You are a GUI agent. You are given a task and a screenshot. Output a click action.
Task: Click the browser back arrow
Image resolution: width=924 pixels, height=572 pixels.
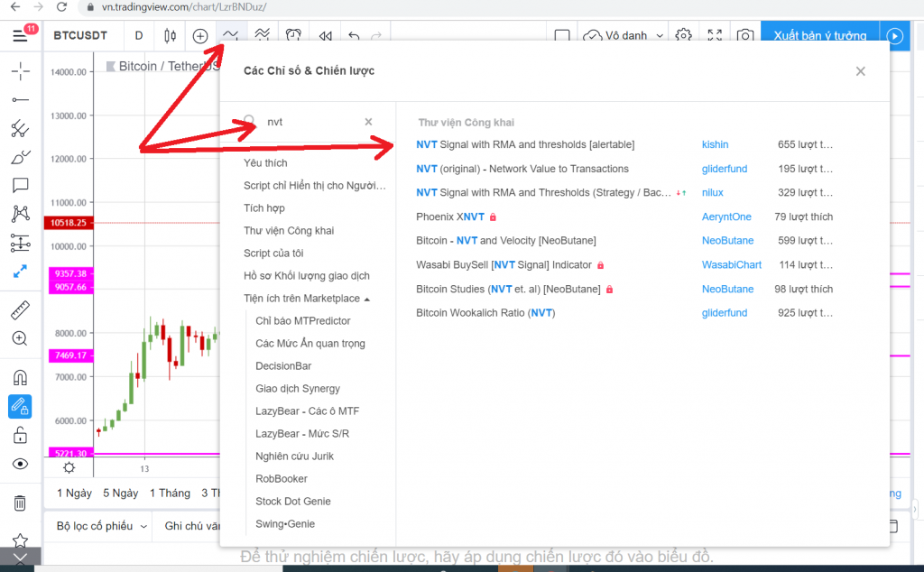point(15,7)
